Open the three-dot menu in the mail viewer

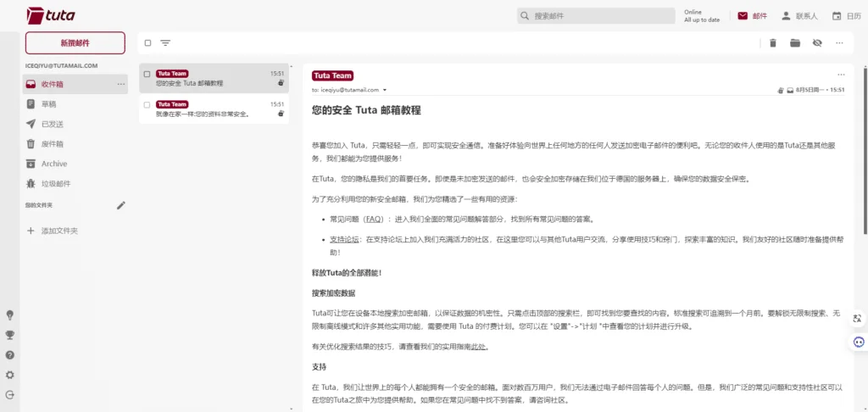842,75
